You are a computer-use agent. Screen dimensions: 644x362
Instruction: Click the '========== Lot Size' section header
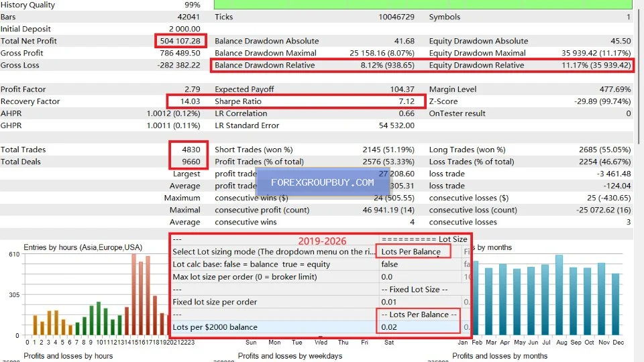[424, 239]
